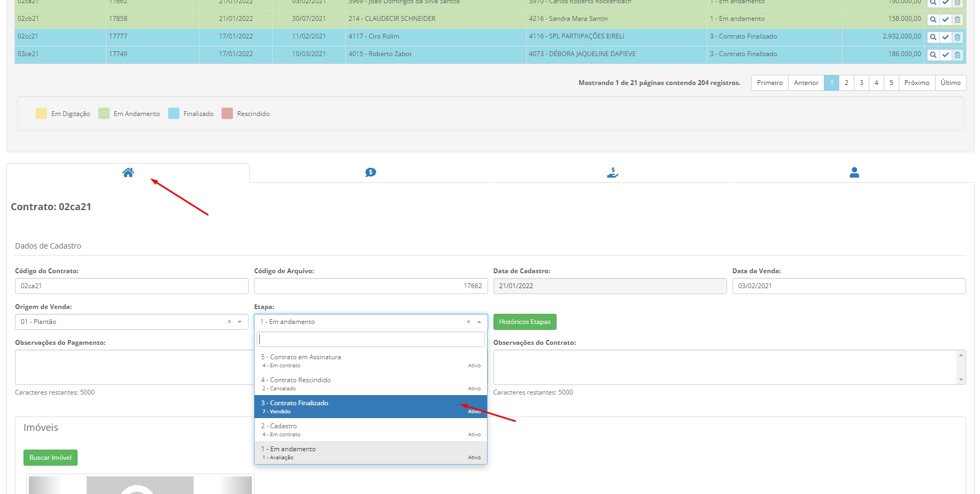Select option 2 - Cadastro

point(371,430)
